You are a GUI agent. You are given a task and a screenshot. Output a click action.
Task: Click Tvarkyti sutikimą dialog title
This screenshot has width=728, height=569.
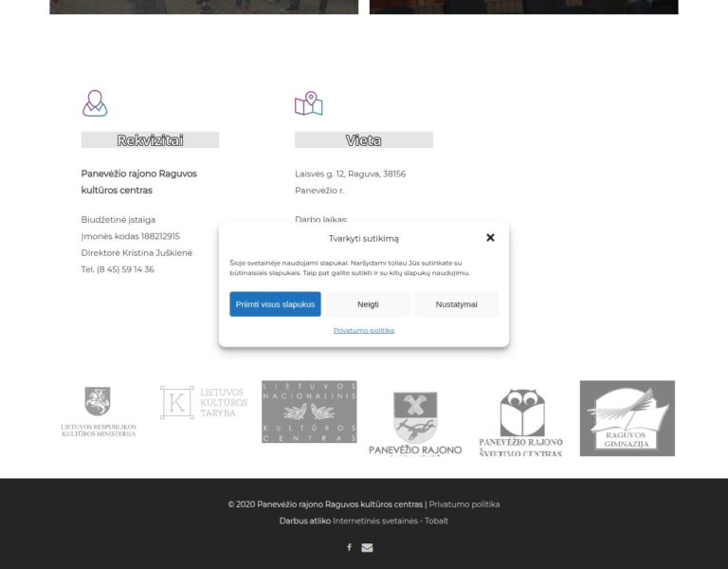(364, 238)
